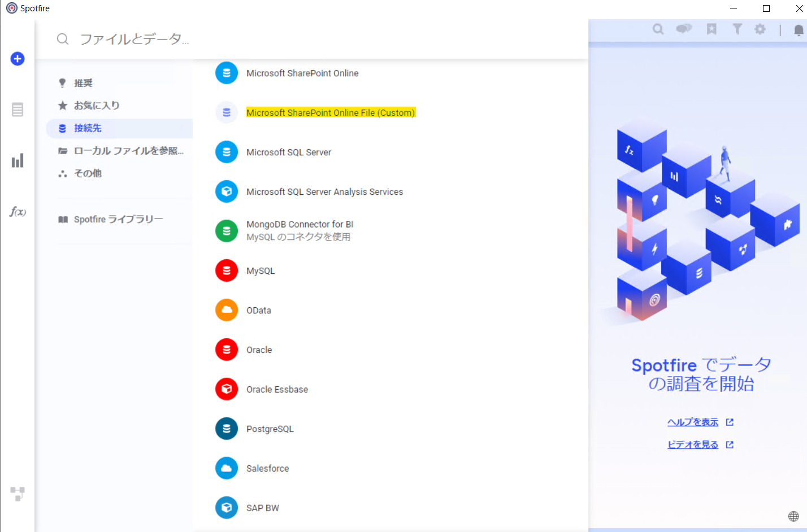Click the external-link icon beside ヘルプを表示

(x=730, y=422)
